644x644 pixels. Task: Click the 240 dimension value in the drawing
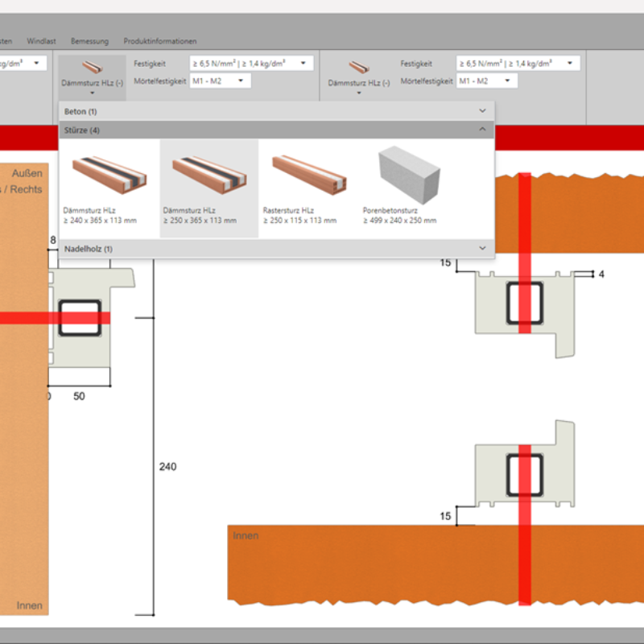click(167, 467)
